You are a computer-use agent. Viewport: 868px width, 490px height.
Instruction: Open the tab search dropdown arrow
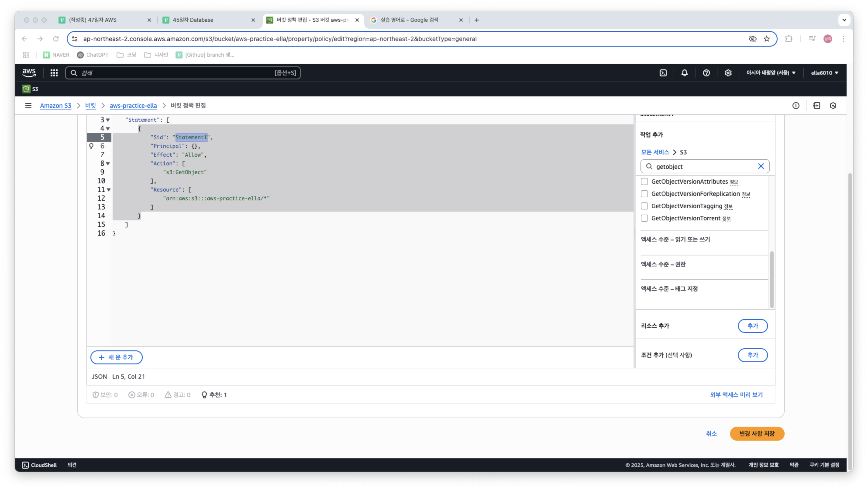[844, 20]
